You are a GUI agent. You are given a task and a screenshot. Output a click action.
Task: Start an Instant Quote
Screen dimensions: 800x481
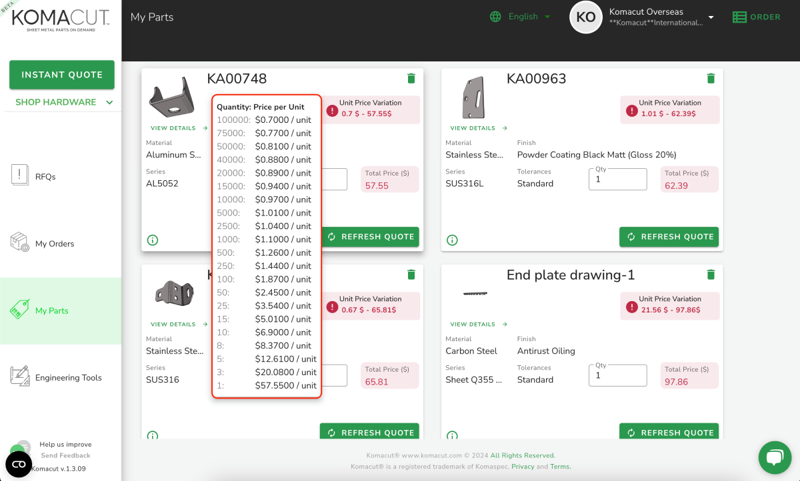click(x=62, y=74)
